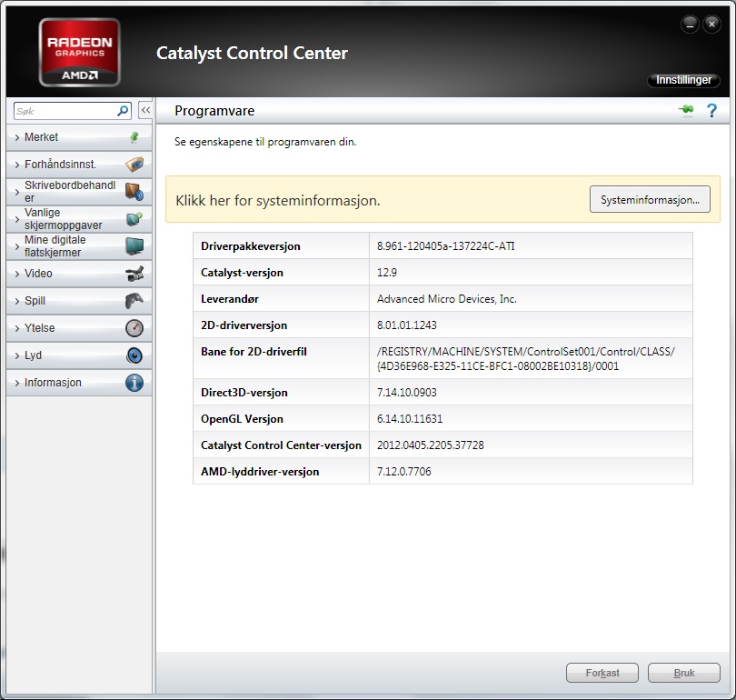Screen dimensions: 736x700
Task: Open the Video menu section
Action: [x=79, y=274]
